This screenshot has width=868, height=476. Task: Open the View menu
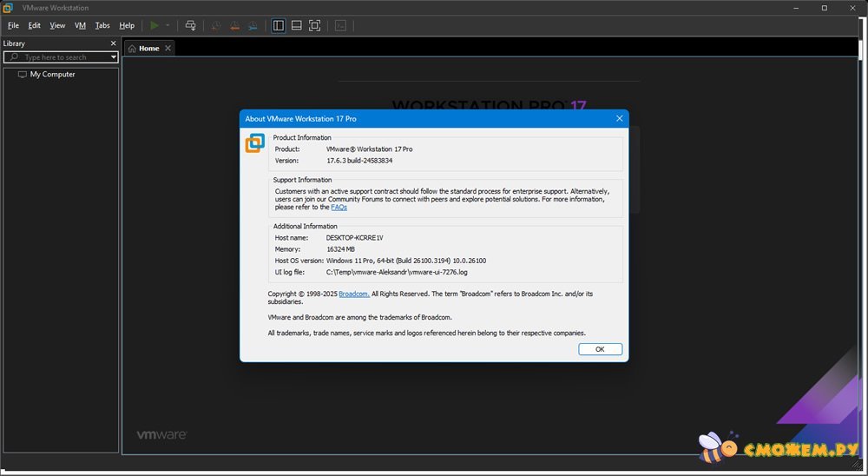[57, 26]
